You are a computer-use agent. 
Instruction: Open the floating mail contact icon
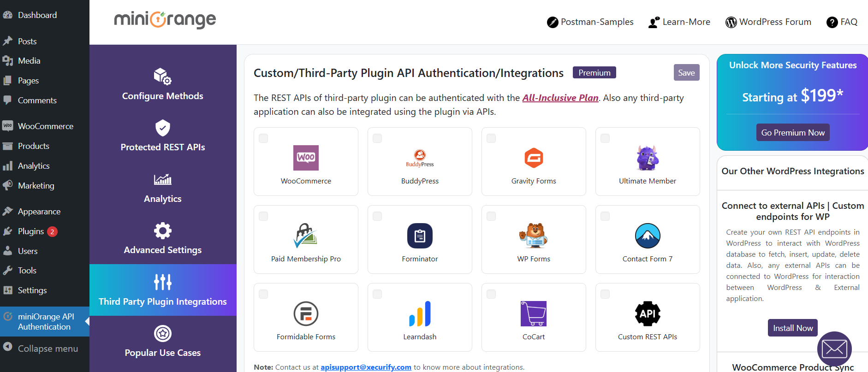pos(834,349)
